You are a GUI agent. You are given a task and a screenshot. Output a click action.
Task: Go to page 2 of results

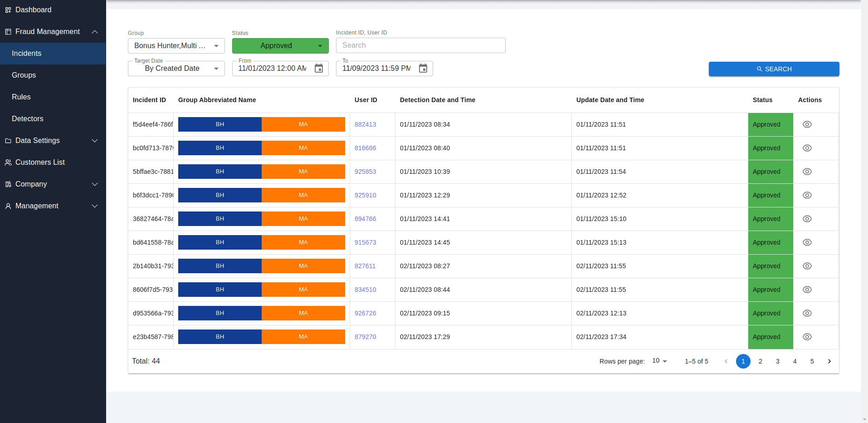click(761, 361)
